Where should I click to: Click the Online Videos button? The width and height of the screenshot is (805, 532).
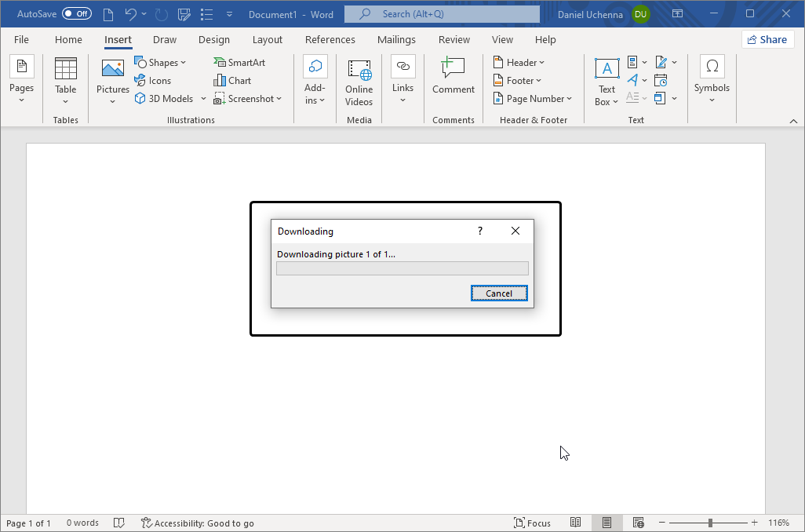(x=359, y=83)
